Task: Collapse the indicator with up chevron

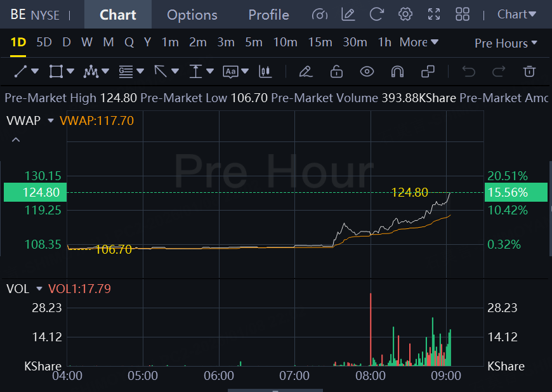Action: (x=15, y=140)
